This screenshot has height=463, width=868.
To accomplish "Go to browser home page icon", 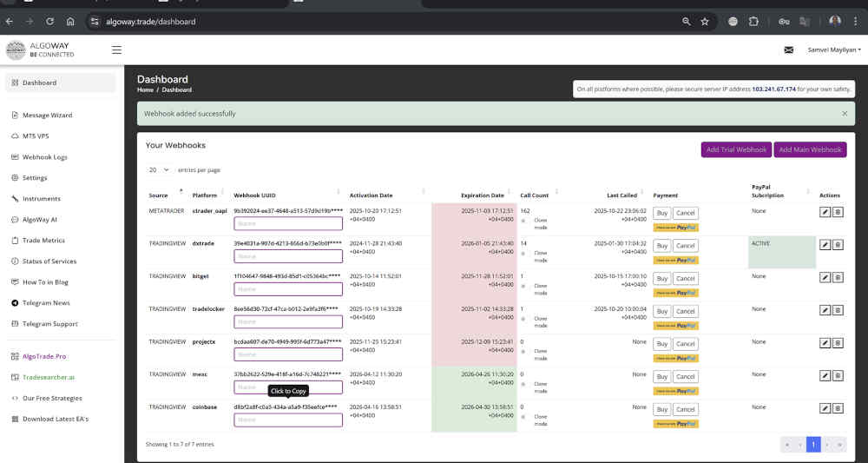I will click(x=70, y=22).
